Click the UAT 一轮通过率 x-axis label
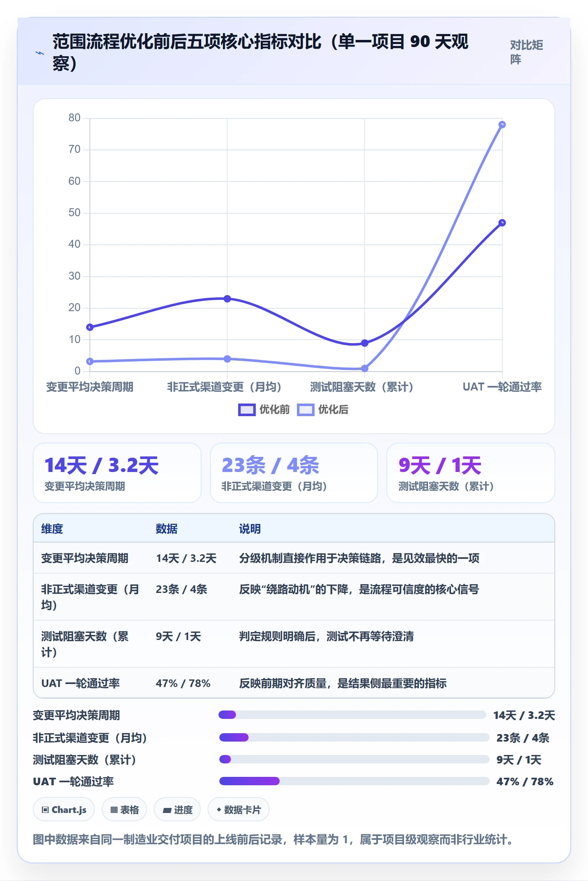This screenshot has height=881, width=588. [502, 387]
